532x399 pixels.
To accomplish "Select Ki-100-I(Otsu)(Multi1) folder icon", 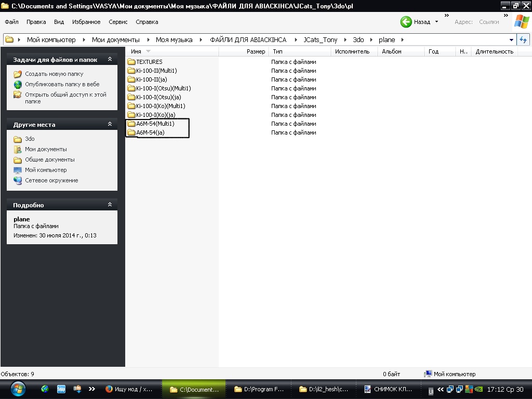I will (131, 88).
